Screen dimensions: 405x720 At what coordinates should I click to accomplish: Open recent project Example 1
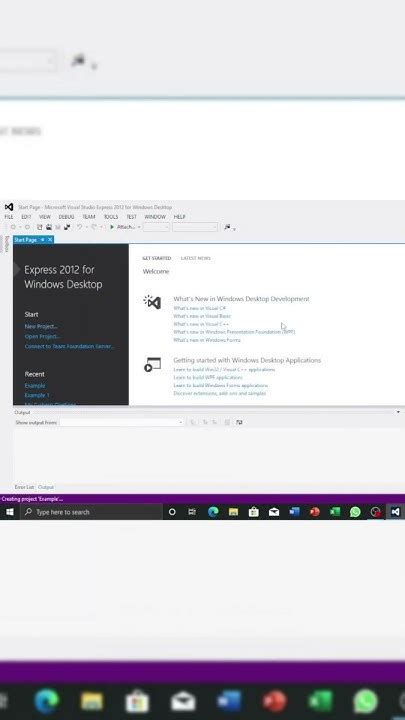[37, 395]
